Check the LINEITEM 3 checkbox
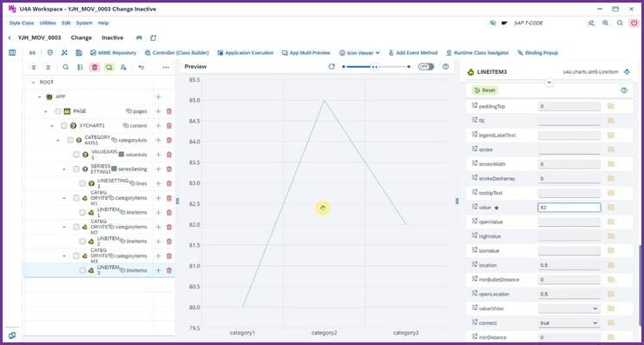Screen dimensions: 644x345 82,270
